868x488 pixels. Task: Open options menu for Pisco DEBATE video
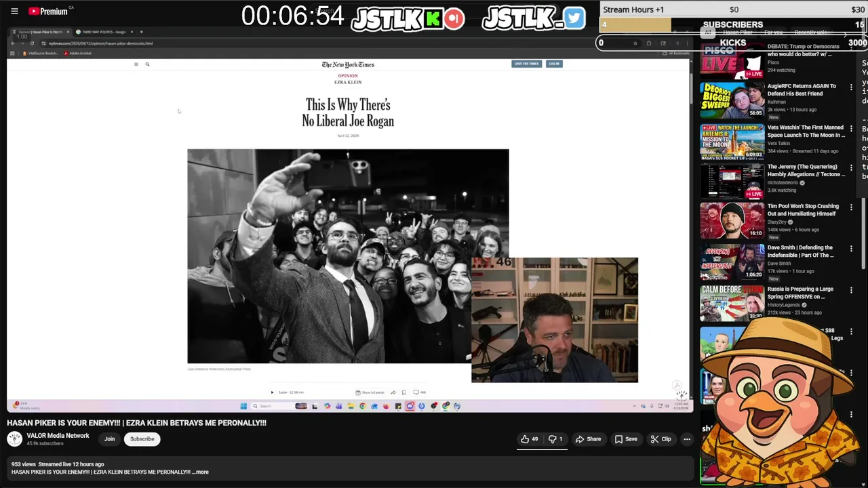[x=851, y=49]
